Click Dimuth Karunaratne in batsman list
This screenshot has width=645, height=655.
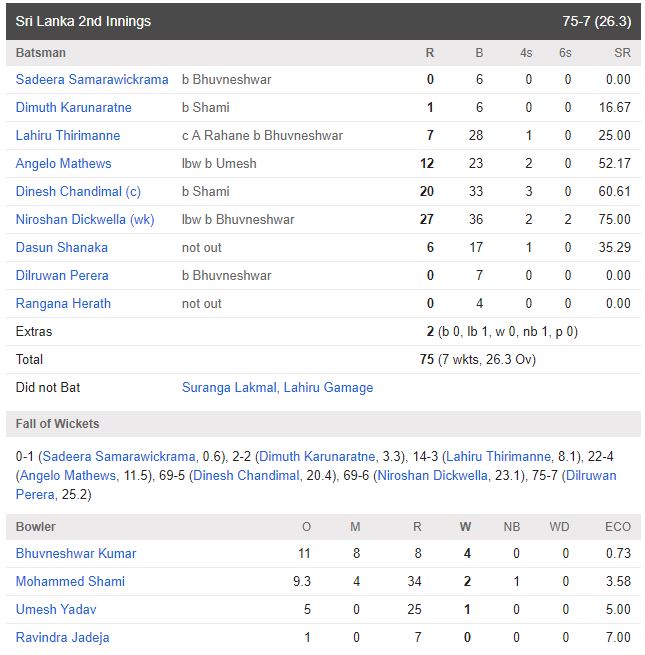tap(73, 107)
